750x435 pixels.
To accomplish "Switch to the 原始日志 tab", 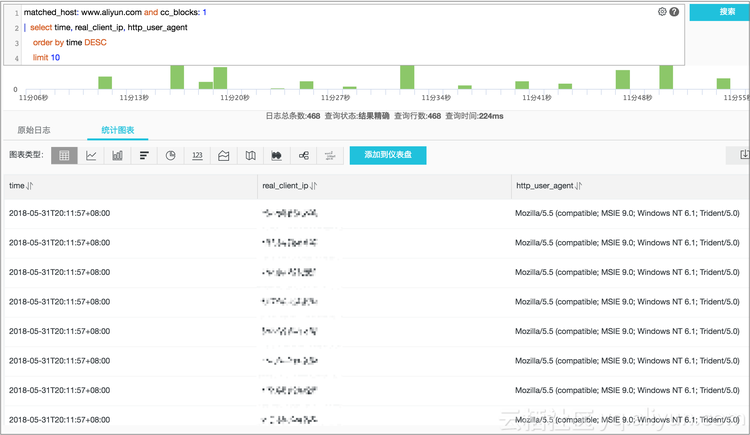I will click(x=34, y=130).
